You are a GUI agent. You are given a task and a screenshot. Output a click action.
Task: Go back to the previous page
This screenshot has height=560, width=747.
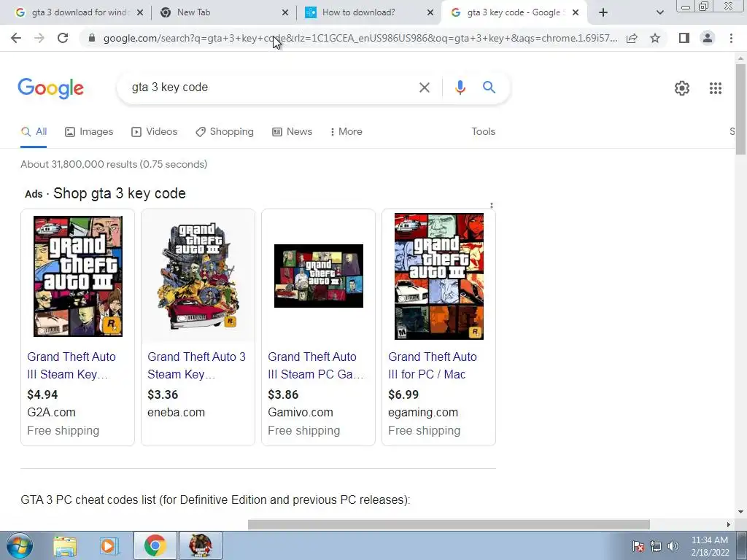tap(16, 38)
